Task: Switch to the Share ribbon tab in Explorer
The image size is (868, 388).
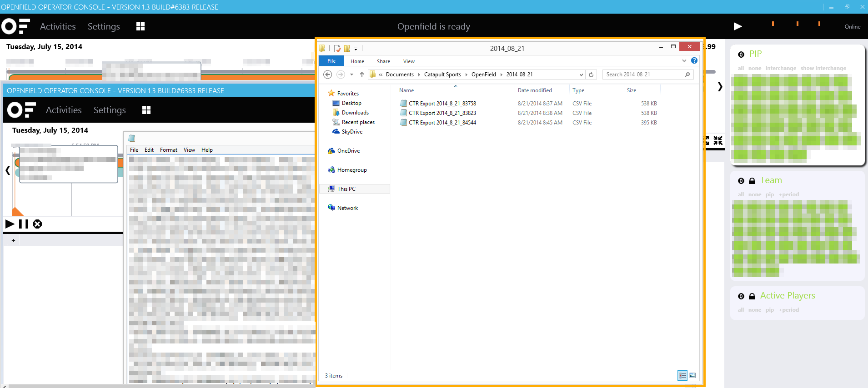Action: (383, 61)
